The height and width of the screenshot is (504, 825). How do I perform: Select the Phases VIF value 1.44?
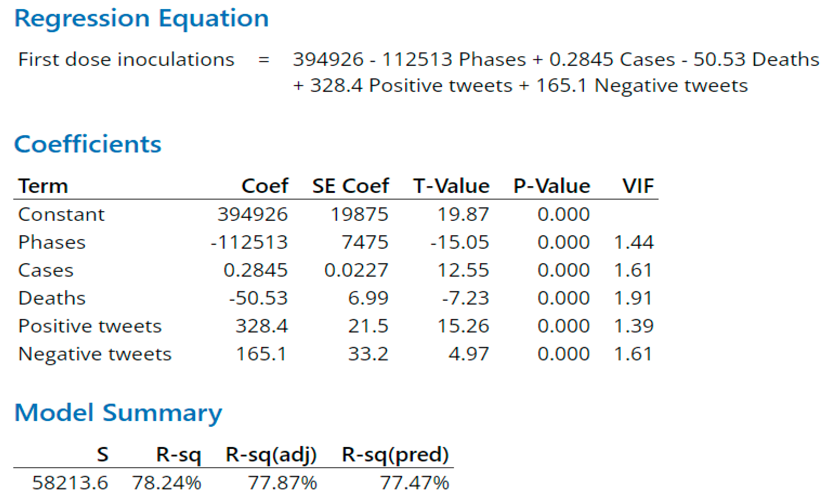tap(633, 242)
